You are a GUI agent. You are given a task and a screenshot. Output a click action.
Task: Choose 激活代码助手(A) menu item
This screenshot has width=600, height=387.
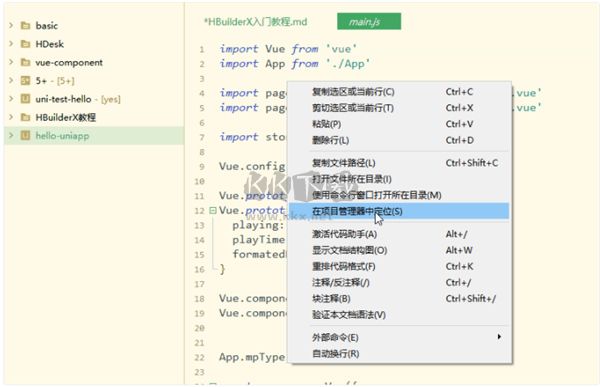pyautogui.click(x=399, y=234)
